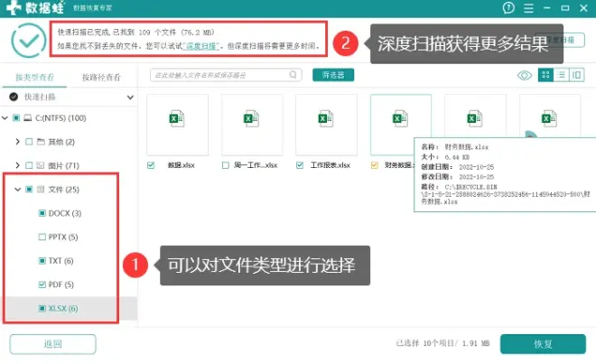
Task: Click the scan-complete checkmark icon
Action: pos(29,41)
